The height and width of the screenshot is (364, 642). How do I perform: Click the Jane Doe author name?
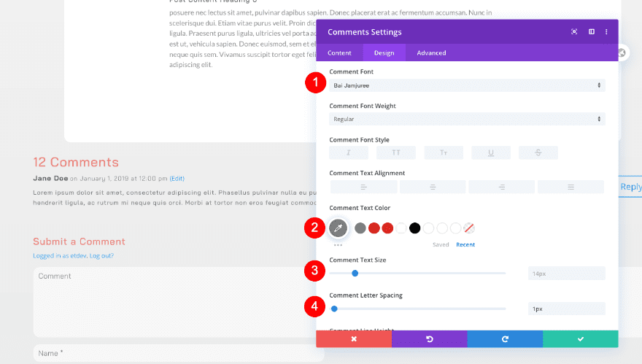(x=50, y=178)
